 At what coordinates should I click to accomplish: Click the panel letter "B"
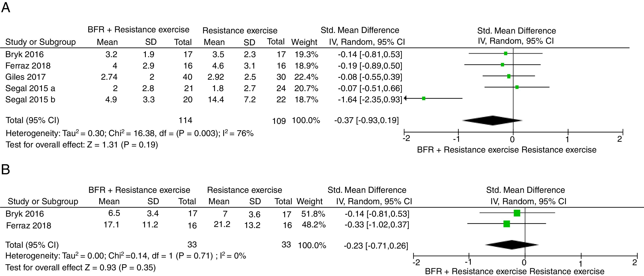click(x=5, y=169)
